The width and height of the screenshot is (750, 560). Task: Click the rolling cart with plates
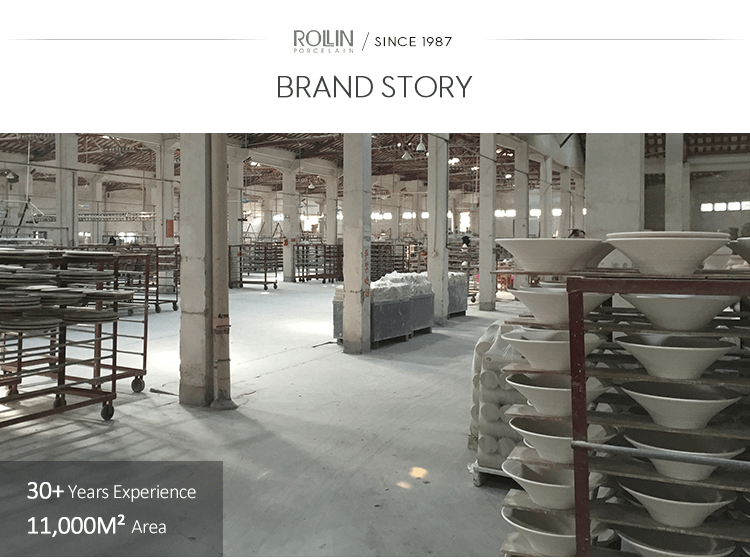72,332
